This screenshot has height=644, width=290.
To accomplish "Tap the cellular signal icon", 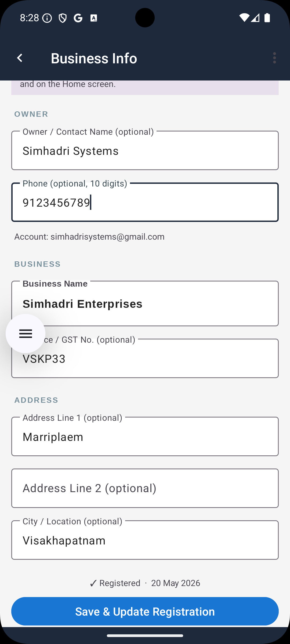I will (x=255, y=18).
